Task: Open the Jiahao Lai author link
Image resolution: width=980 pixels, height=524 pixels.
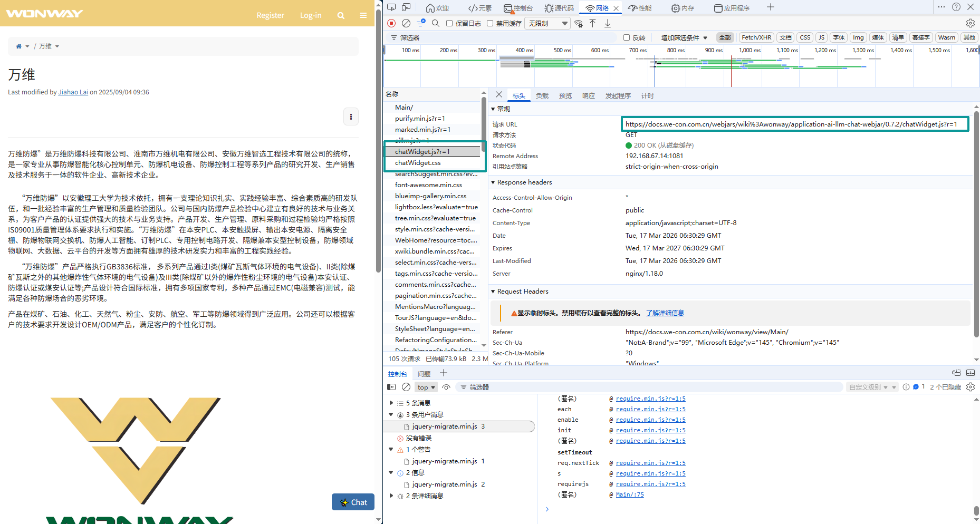Action: coord(73,92)
